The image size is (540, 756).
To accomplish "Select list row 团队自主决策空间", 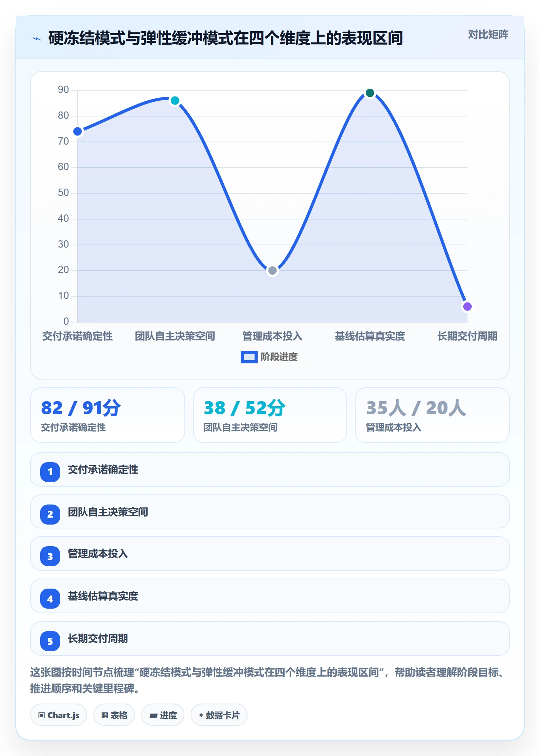I will [270, 511].
